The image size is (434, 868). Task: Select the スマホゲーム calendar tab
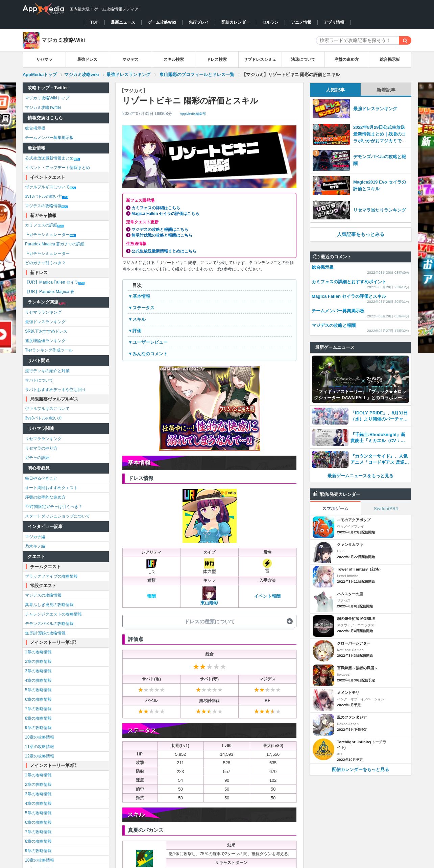335,508
